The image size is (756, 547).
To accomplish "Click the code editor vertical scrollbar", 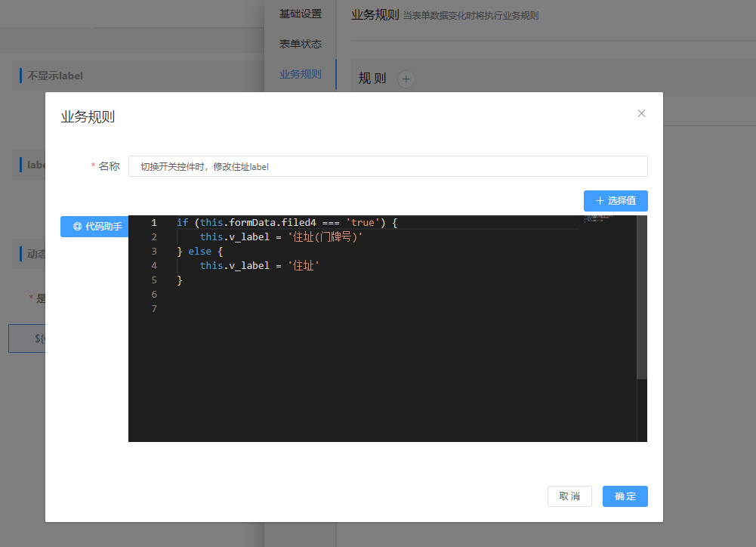I will click(642, 302).
